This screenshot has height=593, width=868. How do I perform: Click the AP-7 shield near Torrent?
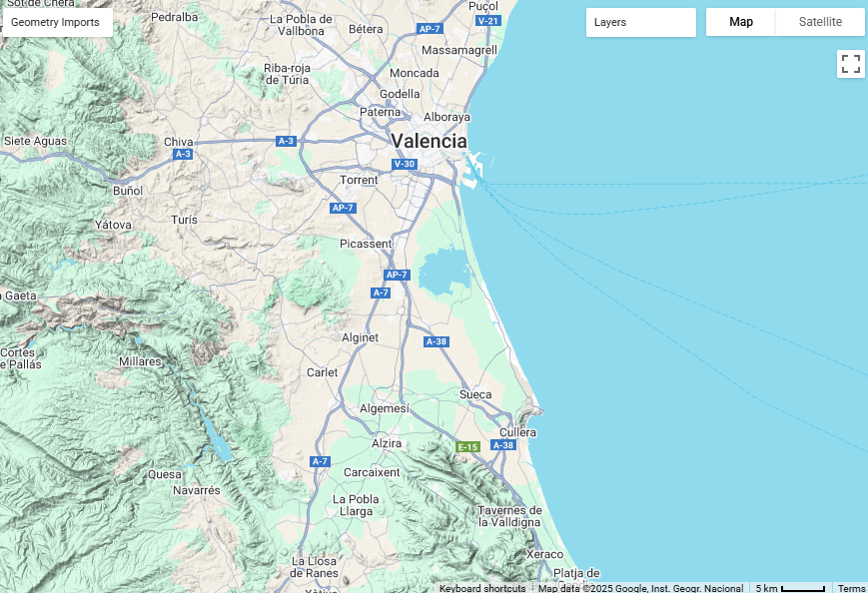point(343,208)
